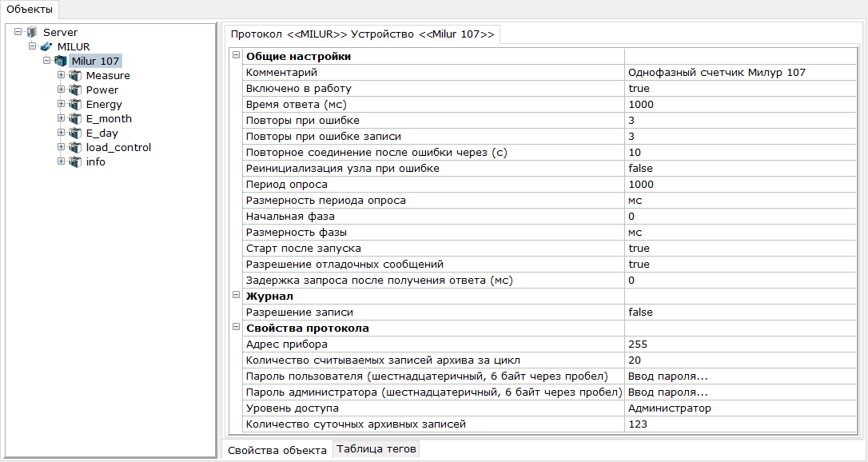Expand the Power tree node
Image resolution: width=868 pixels, height=462 pixels.
click(61, 89)
